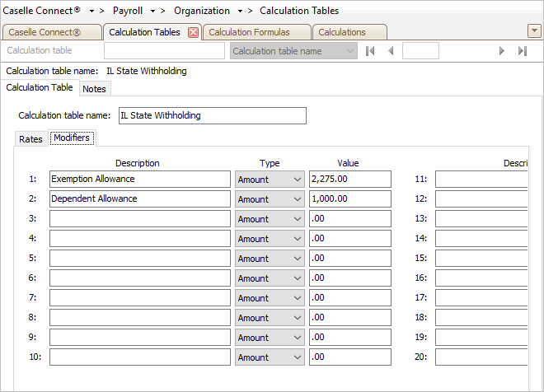Click Caselle Connect in the breadcrumb
This screenshot has height=392, width=544.
[x=42, y=11]
